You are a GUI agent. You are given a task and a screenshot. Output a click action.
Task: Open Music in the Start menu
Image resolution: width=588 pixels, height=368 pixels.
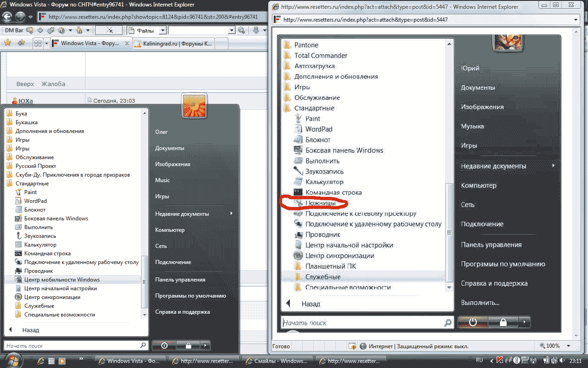click(x=163, y=180)
